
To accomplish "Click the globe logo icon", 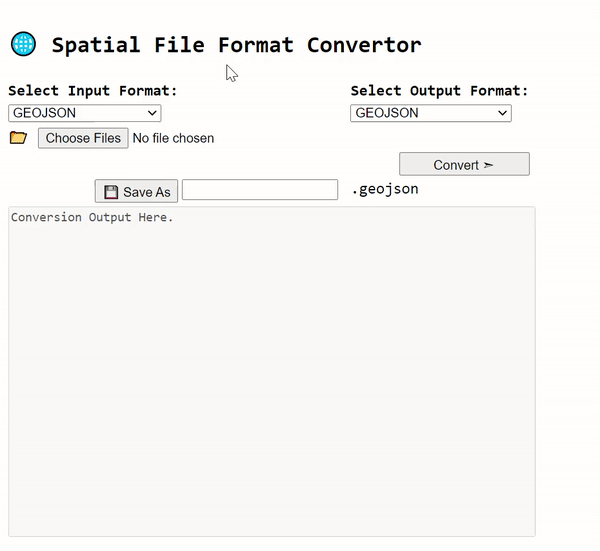I will (x=23, y=44).
